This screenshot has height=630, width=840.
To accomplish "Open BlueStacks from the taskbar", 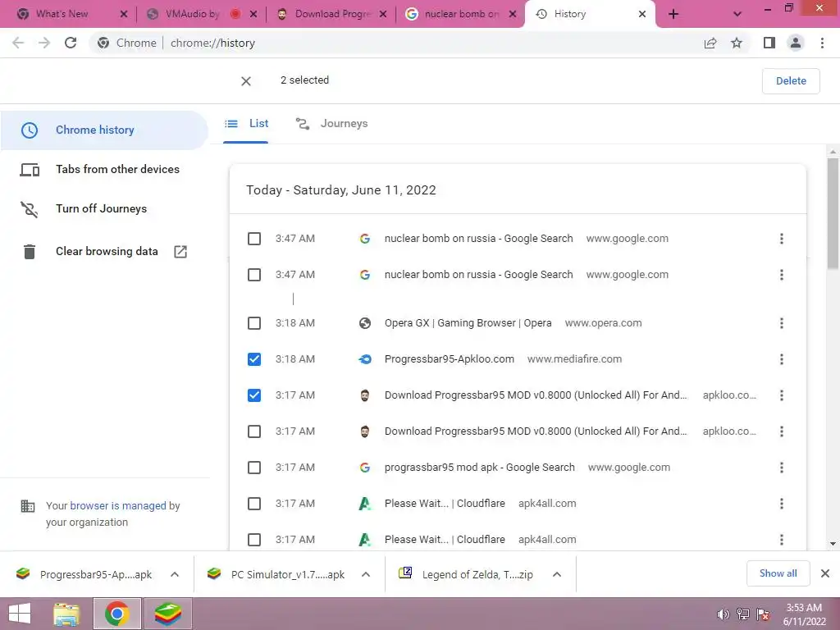I will point(167,614).
